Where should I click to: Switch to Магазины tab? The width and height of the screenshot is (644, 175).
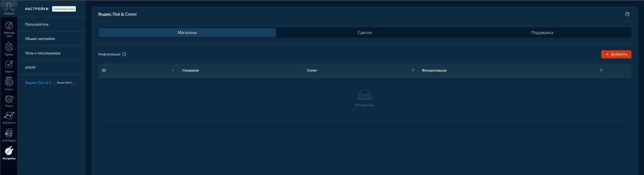click(x=187, y=33)
